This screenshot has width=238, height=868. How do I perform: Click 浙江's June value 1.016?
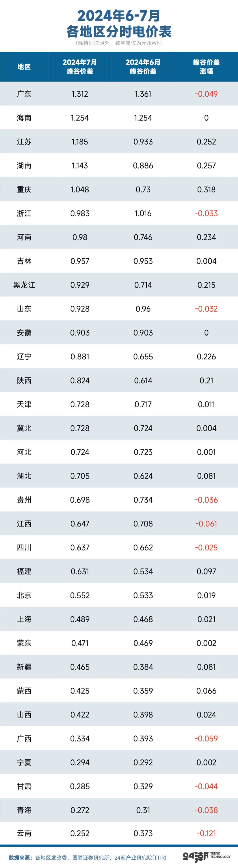click(x=143, y=213)
